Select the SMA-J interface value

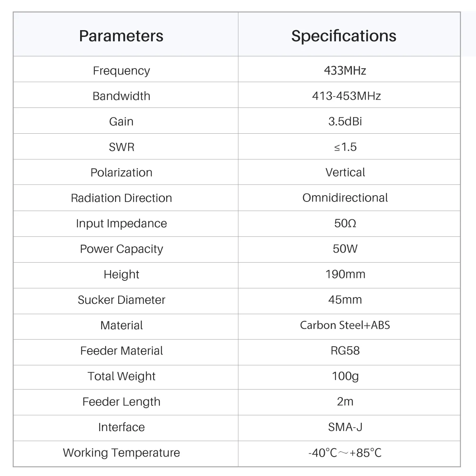tap(345, 427)
